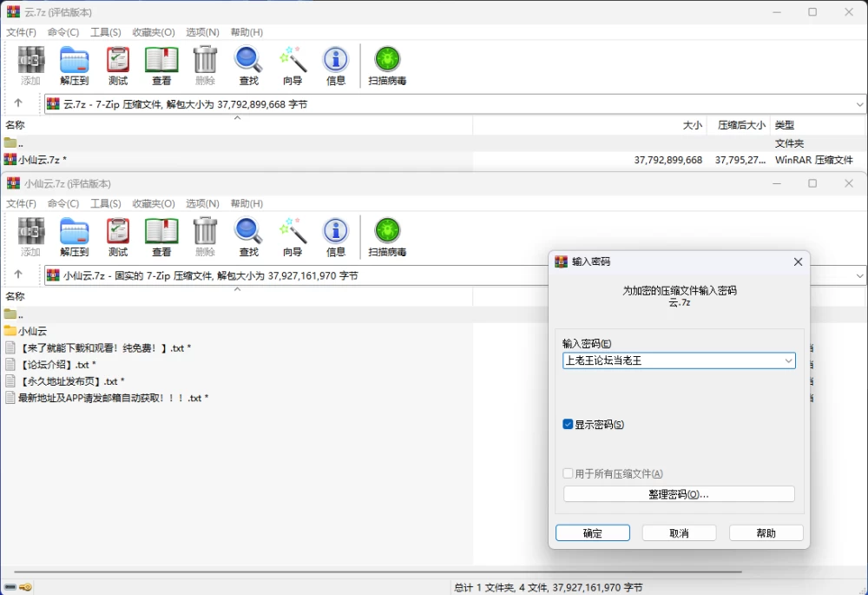Viewport: 868px width, 595px height.
Task: Click Scan virus icon in 小仙云.7z window
Action: [387, 236]
